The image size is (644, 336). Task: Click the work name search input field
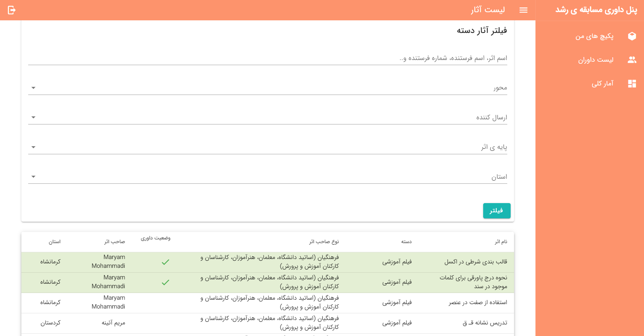coord(267,58)
